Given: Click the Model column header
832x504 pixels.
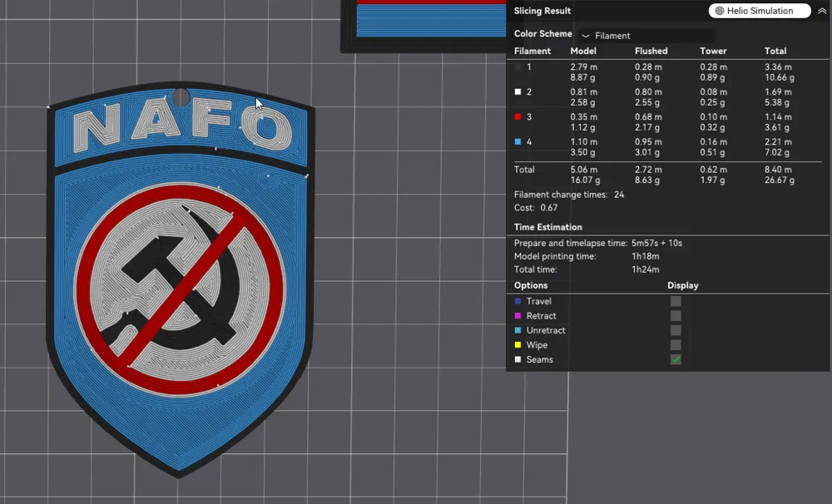Looking at the screenshot, I should click(x=583, y=51).
